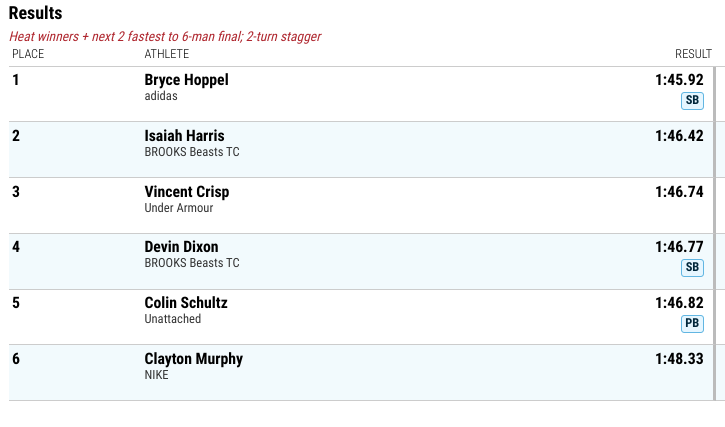Select athlete name Colin Schultz
The width and height of the screenshot is (725, 427).
[x=186, y=303]
